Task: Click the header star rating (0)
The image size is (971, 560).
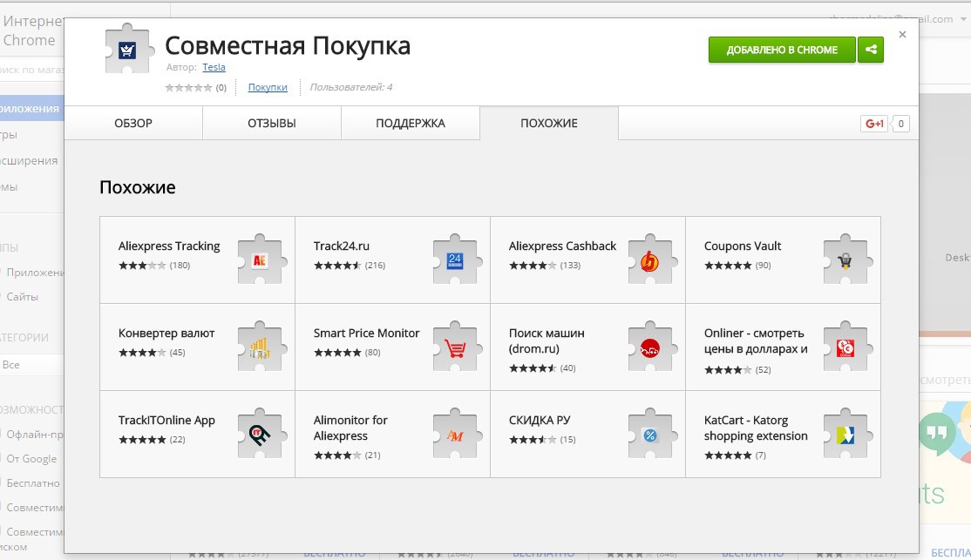Action: 196,87
